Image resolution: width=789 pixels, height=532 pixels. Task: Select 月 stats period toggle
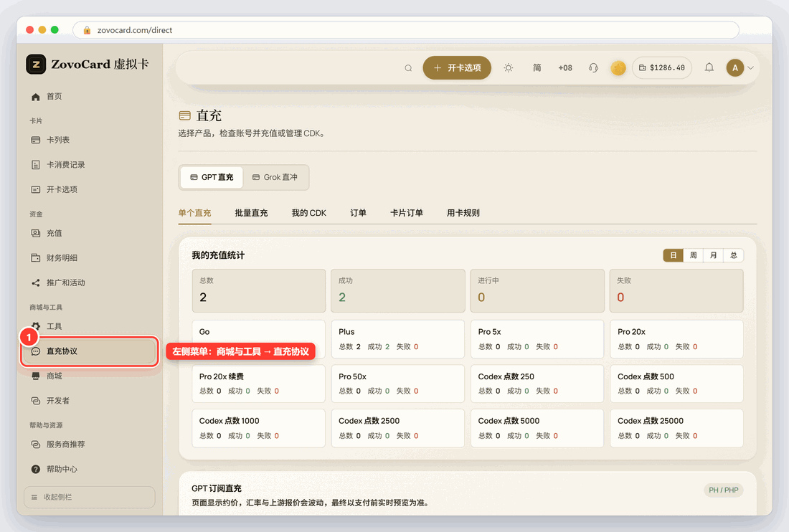(x=714, y=255)
